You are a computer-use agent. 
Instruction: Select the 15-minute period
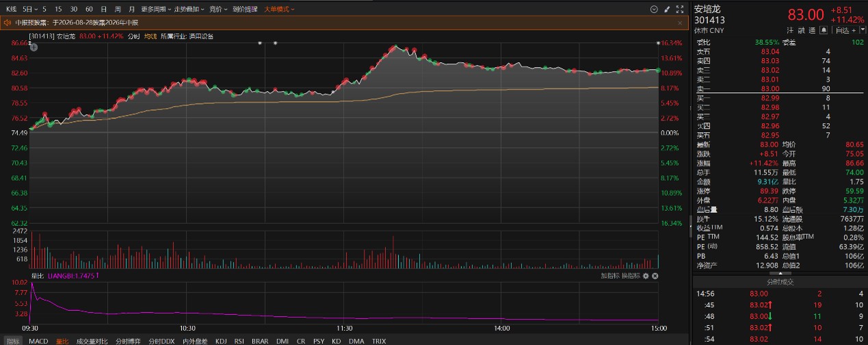point(58,10)
